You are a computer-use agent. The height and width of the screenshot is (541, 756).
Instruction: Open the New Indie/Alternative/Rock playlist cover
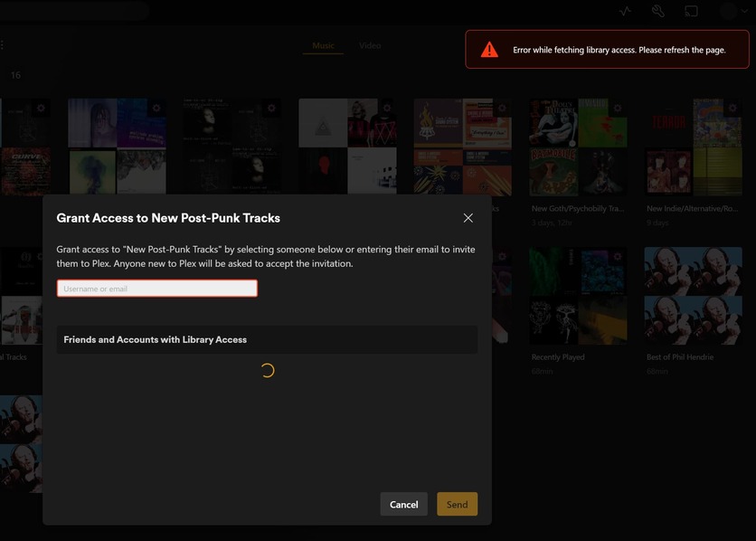point(694,147)
